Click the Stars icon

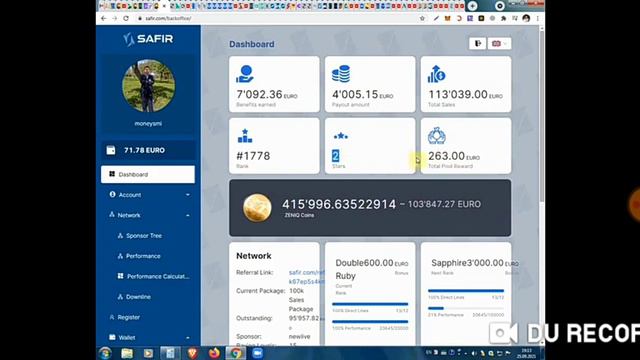340,136
